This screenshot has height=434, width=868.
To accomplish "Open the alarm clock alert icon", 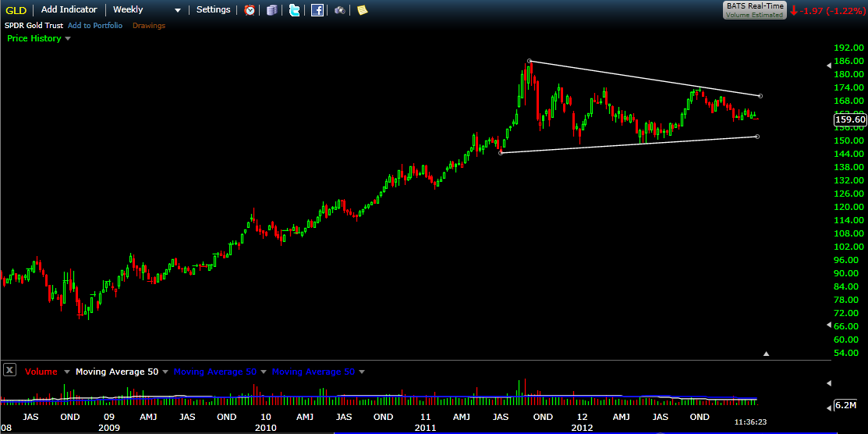I will (x=250, y=10).
